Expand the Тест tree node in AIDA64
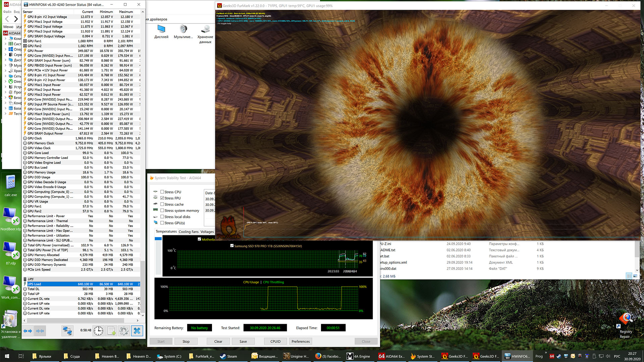Viewport: 644px width, 362px height. point(5,114)
